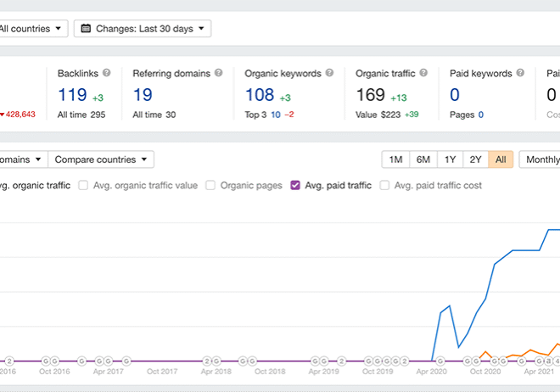Viewport: 560px width, 392px height.
Task: Click the calendar icon in Changes selector
Action: [x=86, y=29]
